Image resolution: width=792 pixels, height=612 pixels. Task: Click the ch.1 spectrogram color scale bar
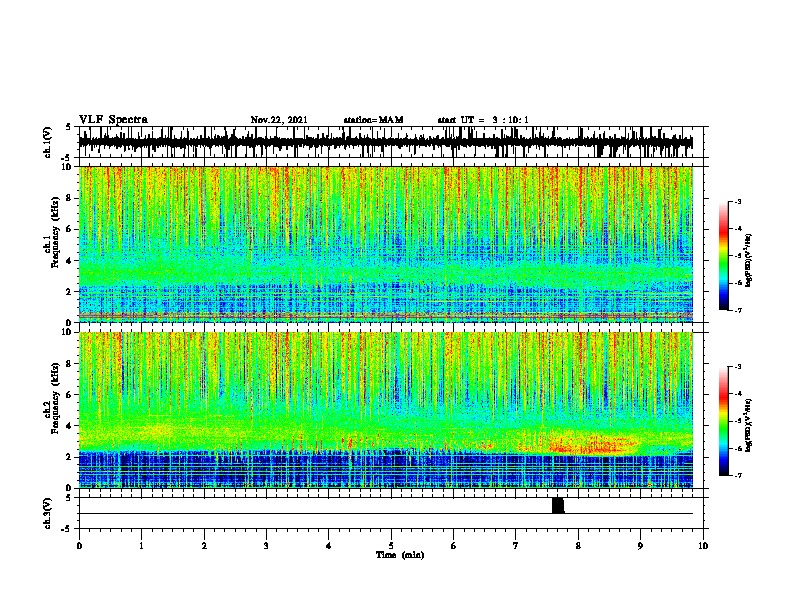tap(723, 256)
